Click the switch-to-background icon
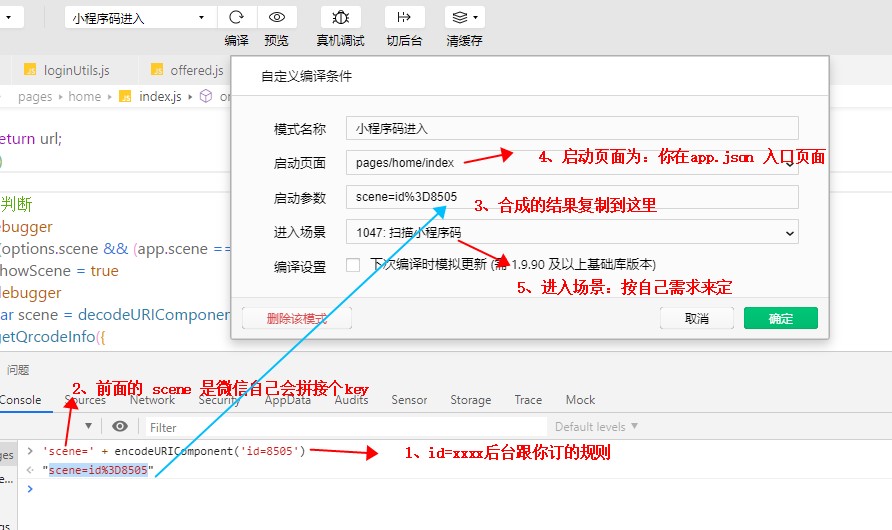892x530 pixels. [x=404, y=17]
